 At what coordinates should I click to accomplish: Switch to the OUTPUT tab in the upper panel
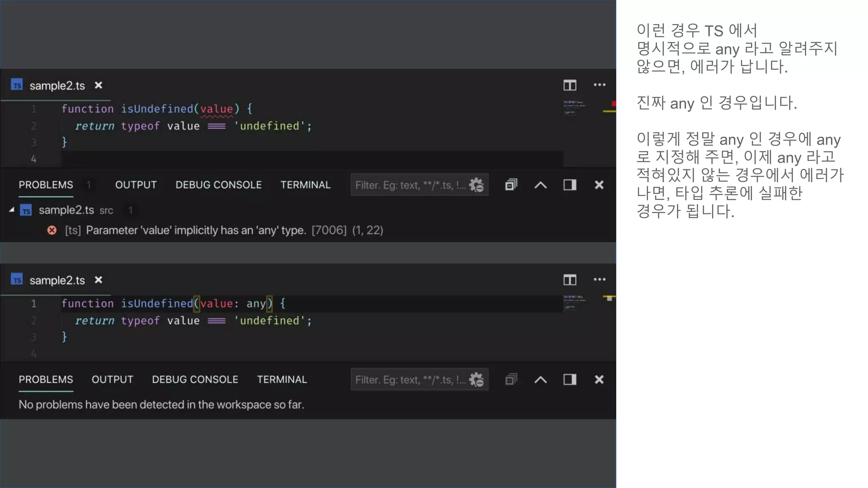pyautogui.click(x=136, y=185)
